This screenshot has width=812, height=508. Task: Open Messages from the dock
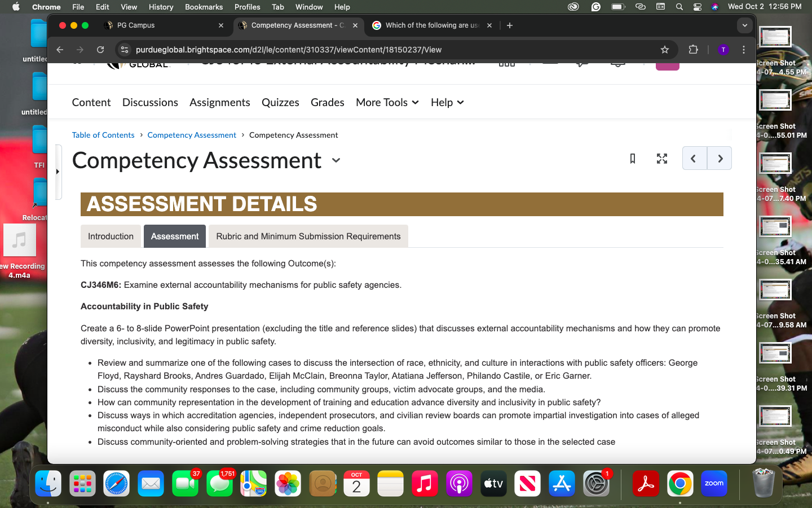click(220, 484)
